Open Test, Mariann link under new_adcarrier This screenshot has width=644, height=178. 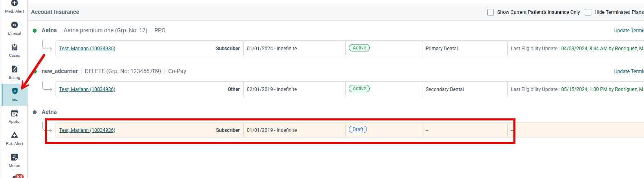tap(87, 89)
